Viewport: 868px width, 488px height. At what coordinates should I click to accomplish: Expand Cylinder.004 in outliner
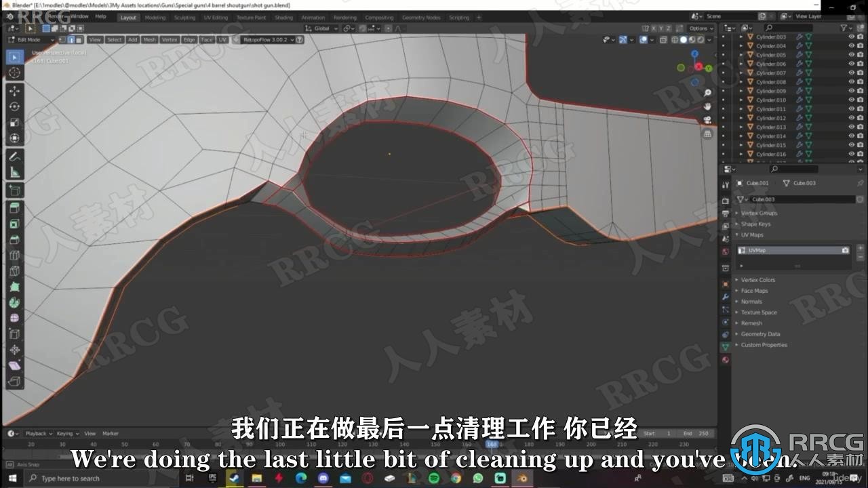(x=741, y=45)
